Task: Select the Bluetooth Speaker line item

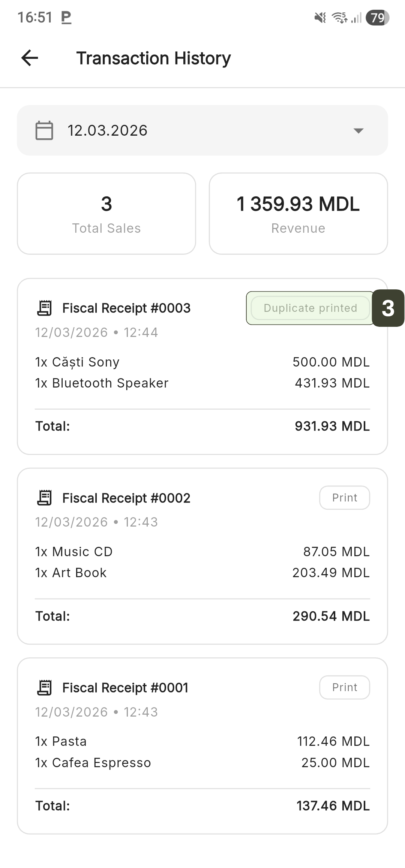Action: (x=102, y=383)
